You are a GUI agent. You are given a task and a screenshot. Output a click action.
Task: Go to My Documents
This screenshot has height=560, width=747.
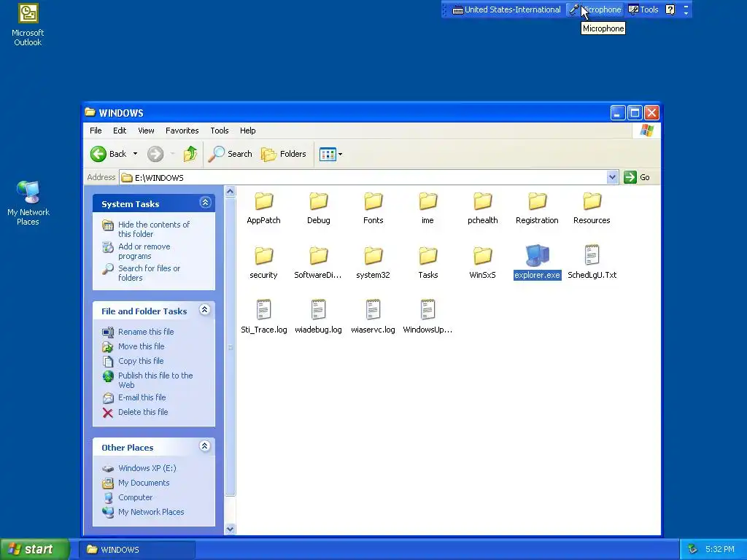click(144, 483)
